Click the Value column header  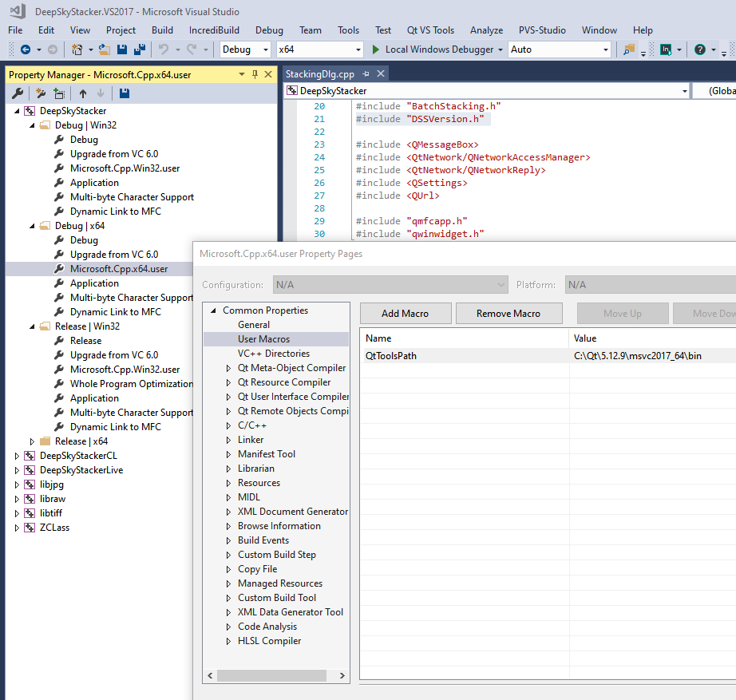tap(652, 338)
